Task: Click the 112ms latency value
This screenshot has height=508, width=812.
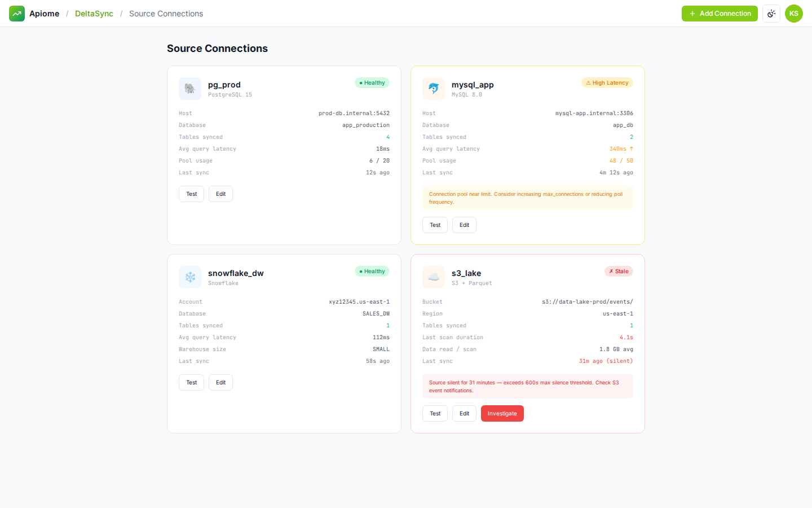Action: [381, 338]
